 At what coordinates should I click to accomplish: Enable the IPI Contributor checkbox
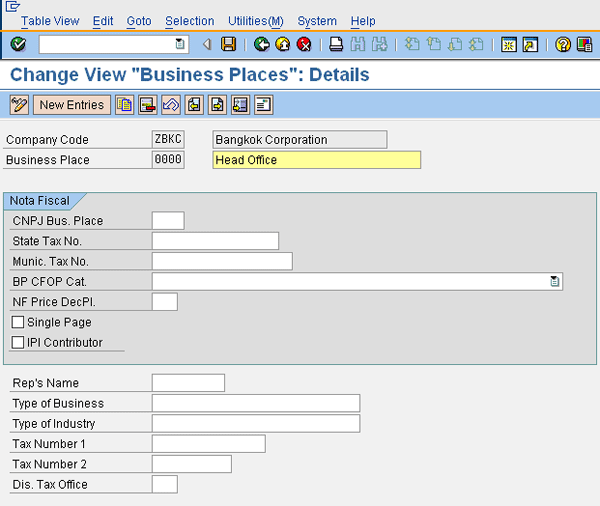(x=18, y=343)
